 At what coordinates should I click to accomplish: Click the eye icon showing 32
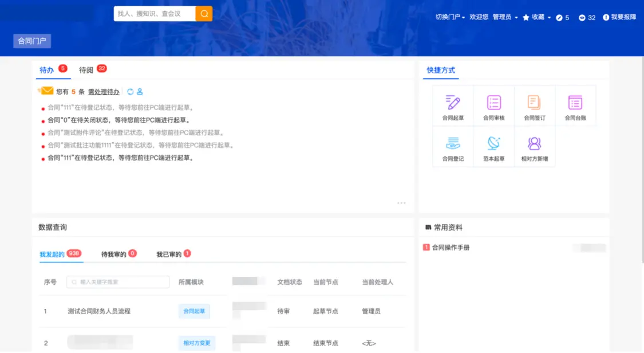(x=582, y=18)
